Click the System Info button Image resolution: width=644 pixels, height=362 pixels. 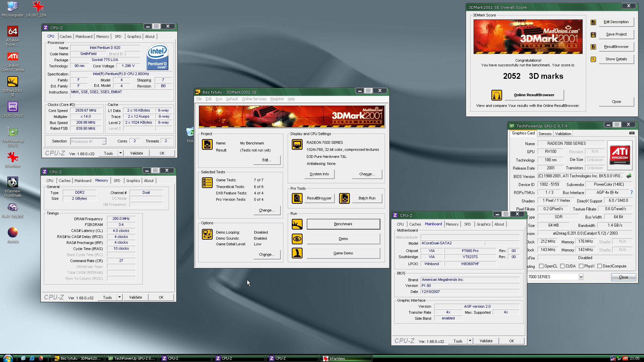[319, 174]
